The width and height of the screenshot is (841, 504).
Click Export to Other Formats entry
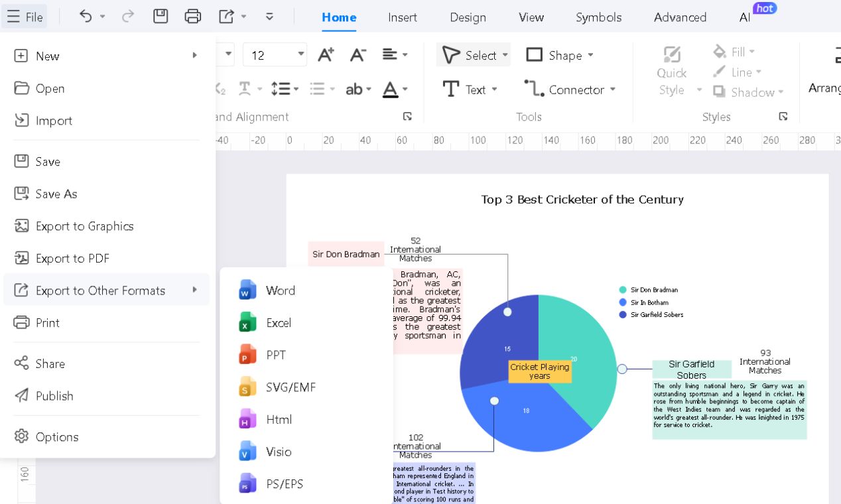tap(107, 290)
